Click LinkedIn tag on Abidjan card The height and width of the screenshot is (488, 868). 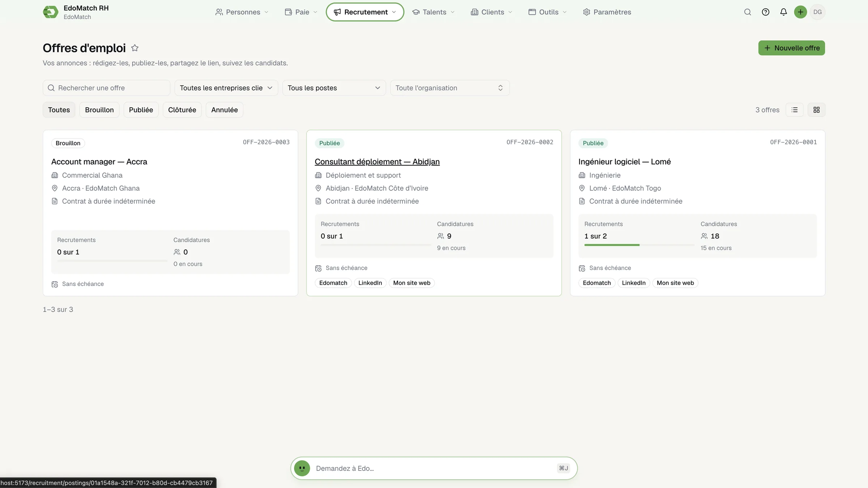[x=370, y=283]
